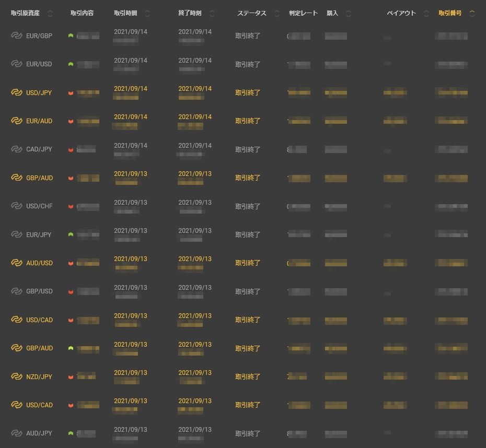Click the 判定レート column header
This screenshot has height=448, width=486.
coord(303,13)
